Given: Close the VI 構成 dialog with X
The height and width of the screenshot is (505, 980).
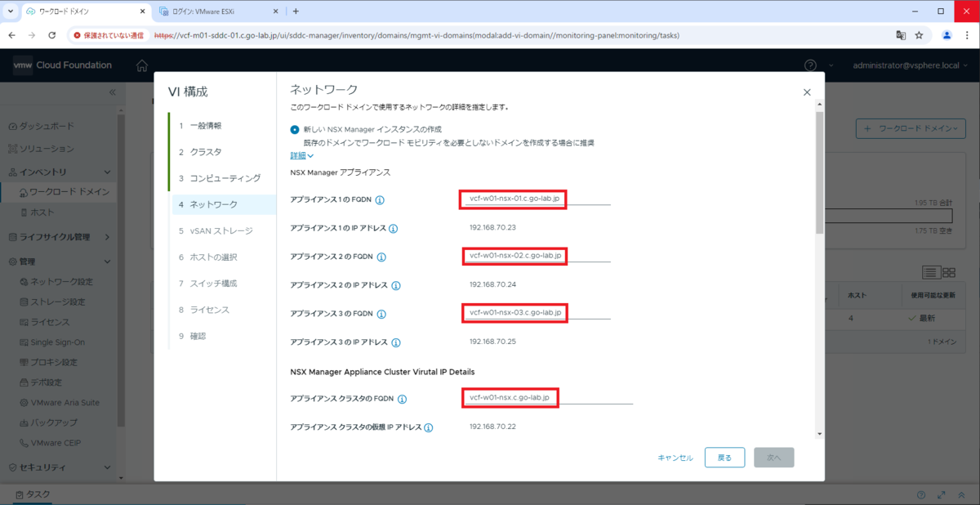Looking at the screenshot, I should [x=807, y=93].
